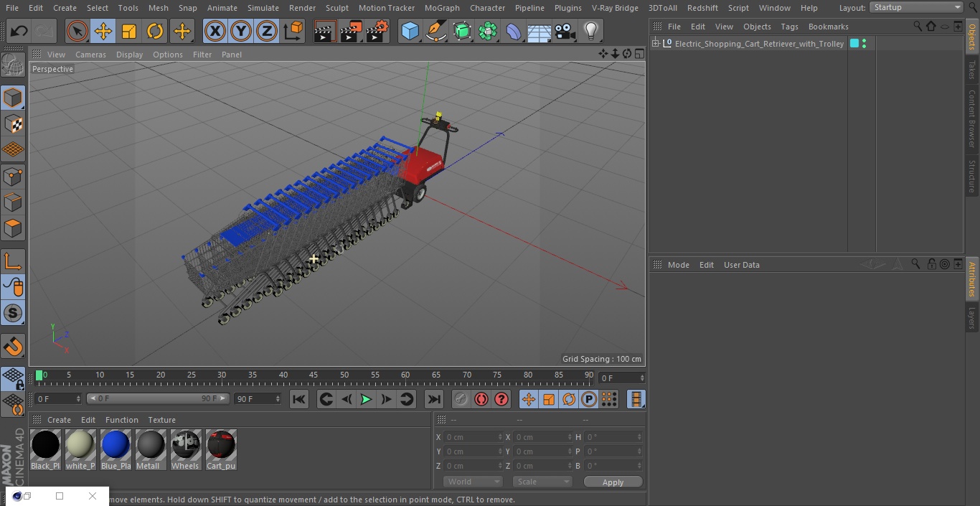Viewport: 980px width, 506px height.
Task: Toggle object visibility dots in Object Manager
Action: (864, 44)
